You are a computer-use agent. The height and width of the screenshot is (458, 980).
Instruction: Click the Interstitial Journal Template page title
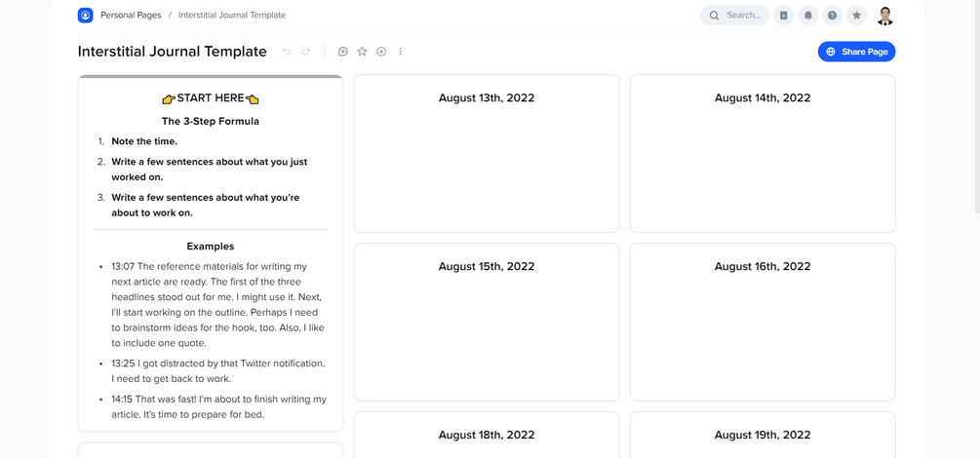[x=173, y=52]
